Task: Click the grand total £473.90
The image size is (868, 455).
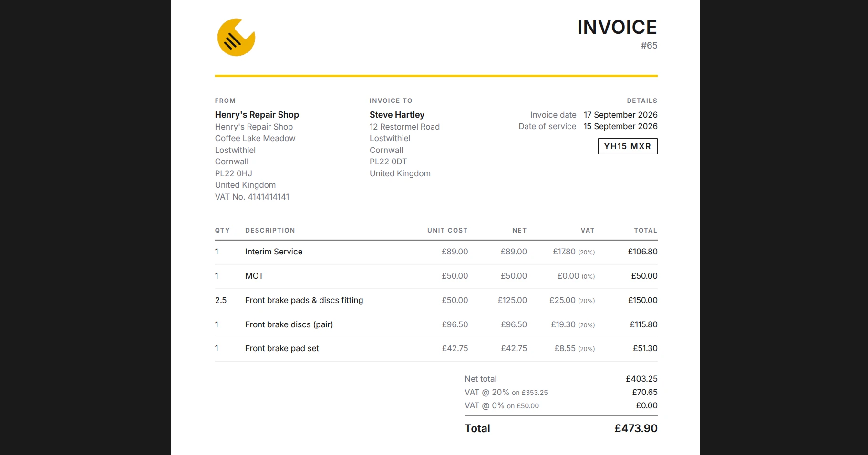Action: pos(636,428)
